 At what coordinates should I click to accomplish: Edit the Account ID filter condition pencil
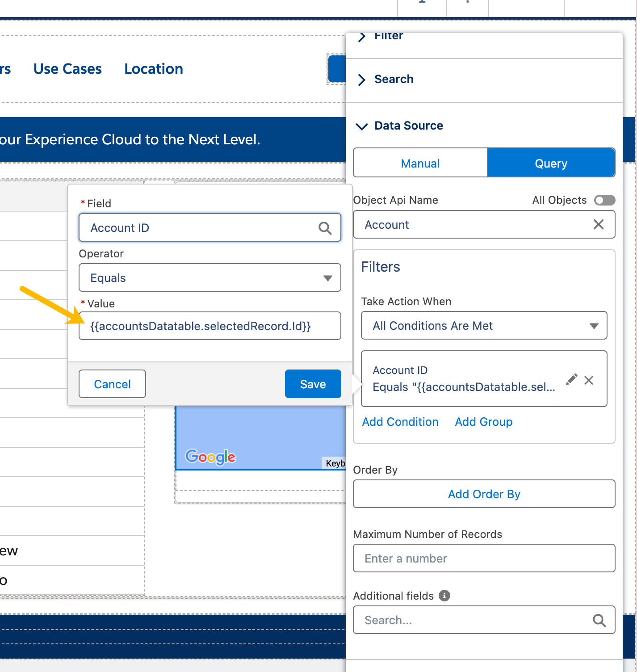(x=571, y=380)
